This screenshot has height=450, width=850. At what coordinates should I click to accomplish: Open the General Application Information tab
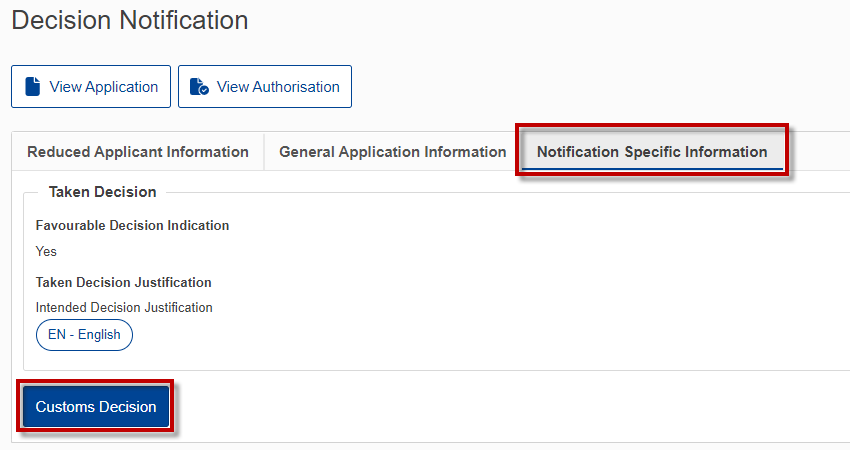tap(392, 152)
